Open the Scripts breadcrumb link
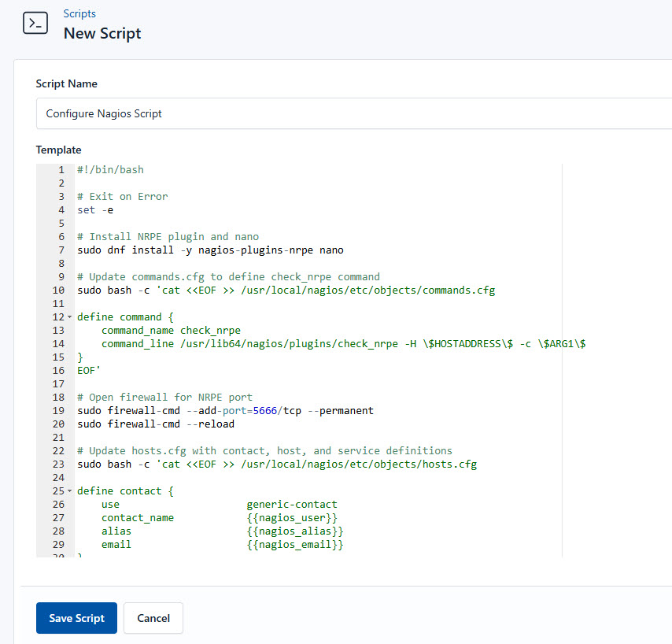This screenshot has width=672, height=644. tap(79, 13)
